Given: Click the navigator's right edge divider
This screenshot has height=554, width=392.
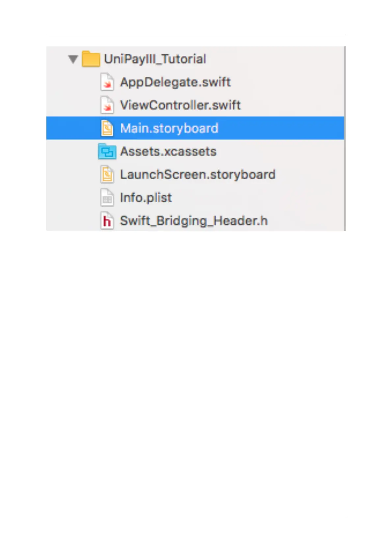Looking at the screenshot, I should (x=345, y=138).
